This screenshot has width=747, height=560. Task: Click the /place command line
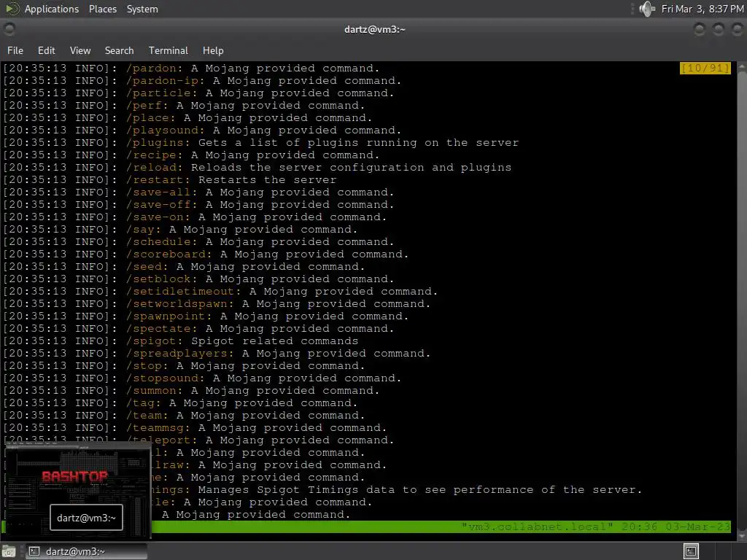tap(187, 117)
